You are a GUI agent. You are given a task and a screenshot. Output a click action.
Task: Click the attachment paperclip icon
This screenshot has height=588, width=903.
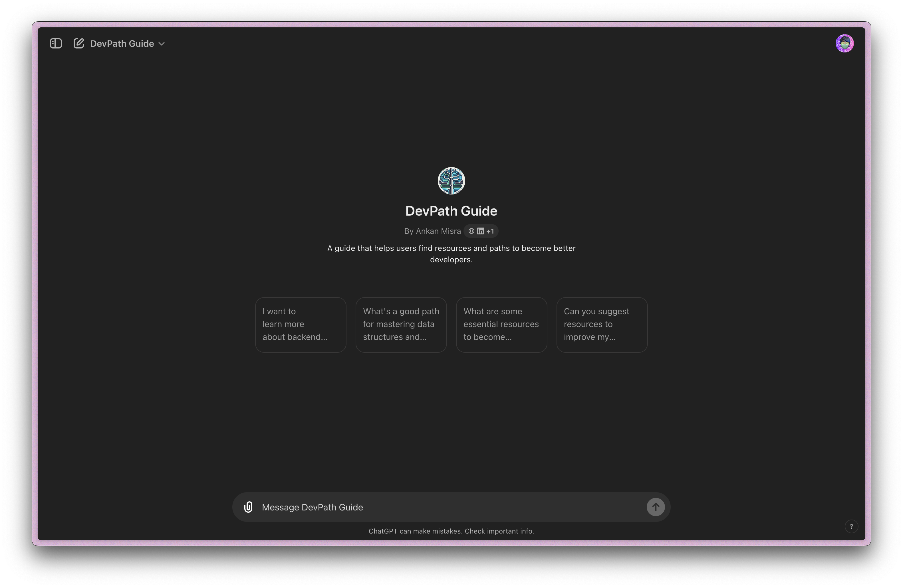coord(249,507)
